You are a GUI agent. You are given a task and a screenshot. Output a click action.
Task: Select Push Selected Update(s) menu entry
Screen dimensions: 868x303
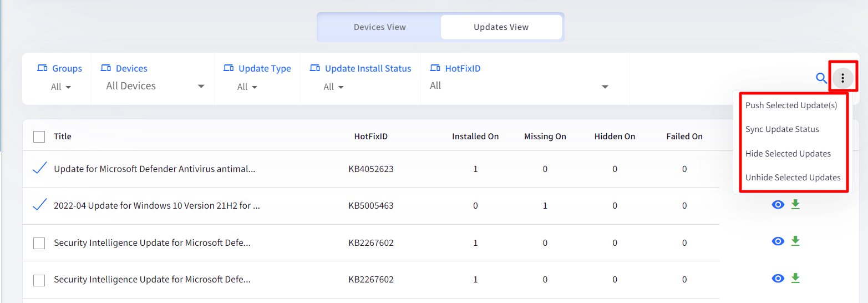click(x=791, y=105)
